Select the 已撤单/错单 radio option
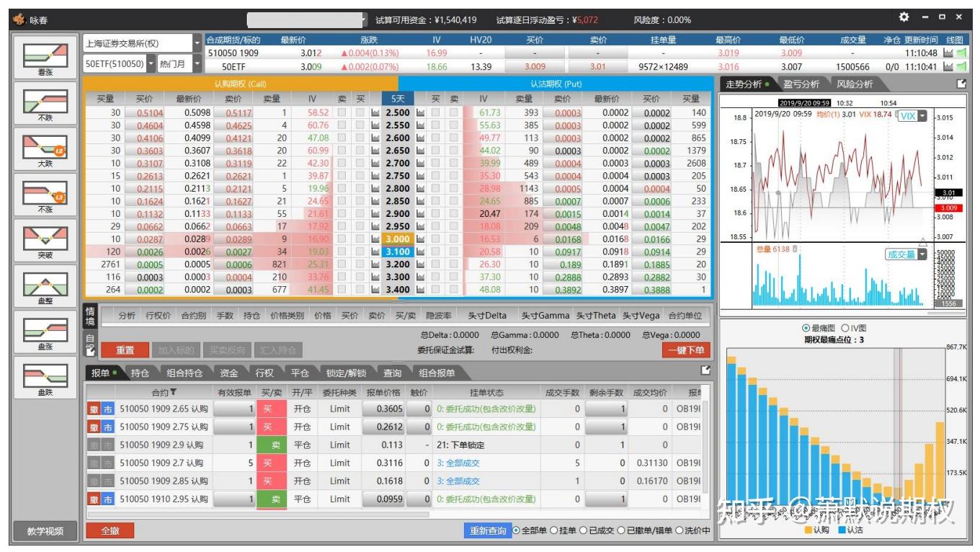980x552 pixels. [620, 530]
